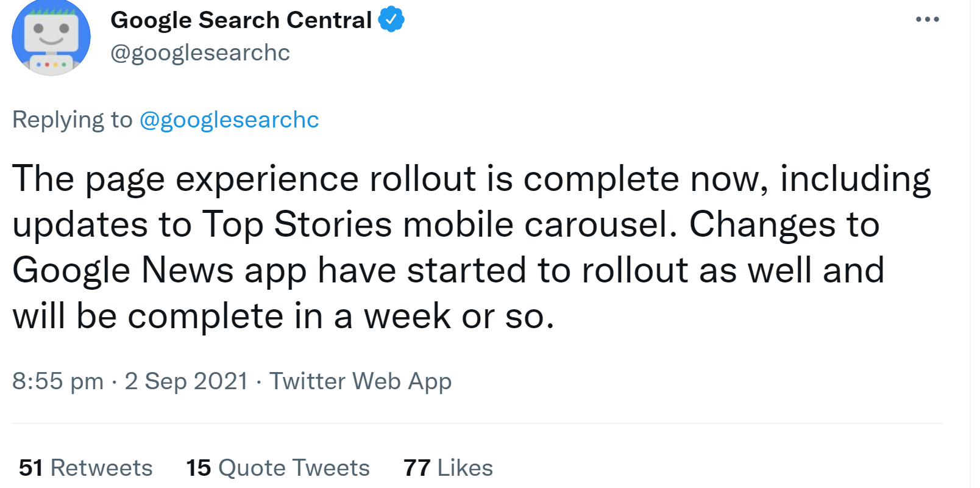Open the Twitter Web App source link

pos(360,381)
